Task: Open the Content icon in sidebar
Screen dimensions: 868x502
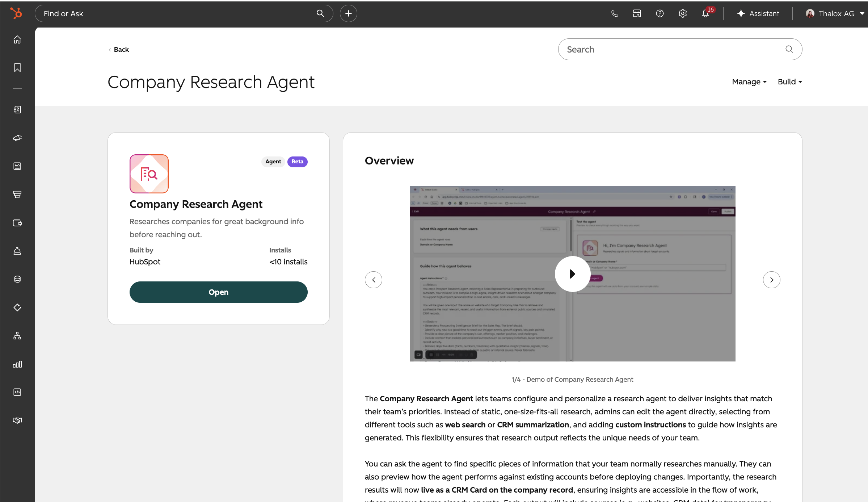Action: [x=17, y=166]
